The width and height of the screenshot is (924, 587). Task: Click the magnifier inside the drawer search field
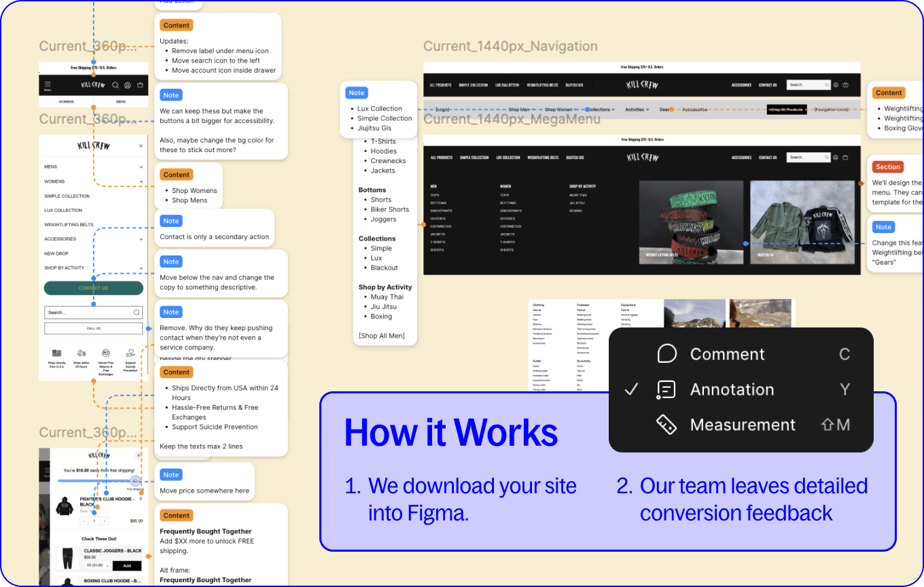[137, 313]
